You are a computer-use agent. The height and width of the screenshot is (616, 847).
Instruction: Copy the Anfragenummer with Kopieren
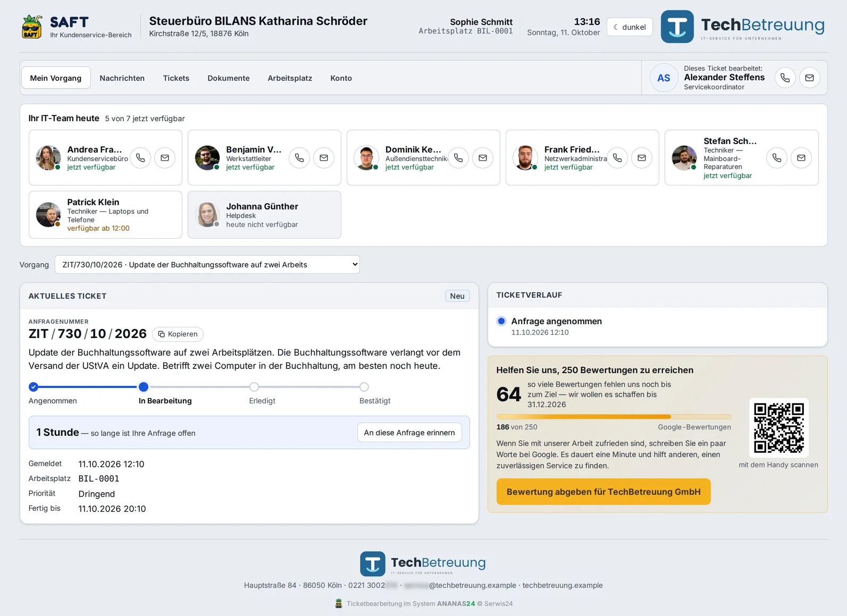point(178,334)
